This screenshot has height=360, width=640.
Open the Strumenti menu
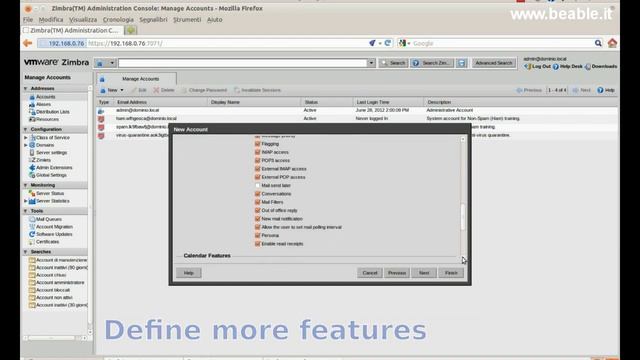187,20
